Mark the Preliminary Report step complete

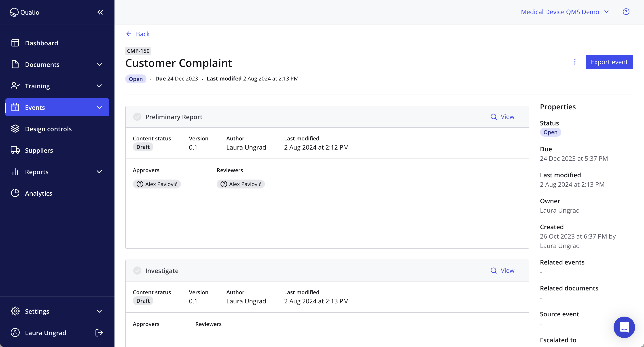[137, 116]
